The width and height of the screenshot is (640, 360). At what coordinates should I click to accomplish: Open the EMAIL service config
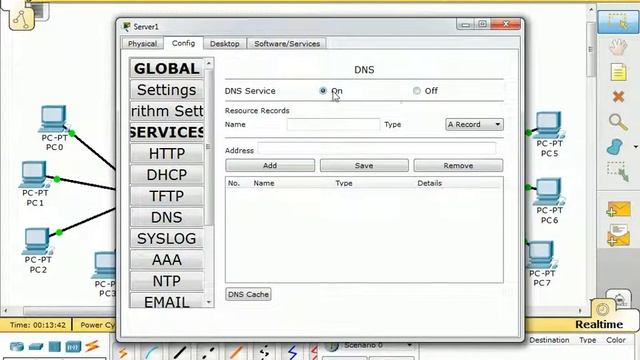167,300
